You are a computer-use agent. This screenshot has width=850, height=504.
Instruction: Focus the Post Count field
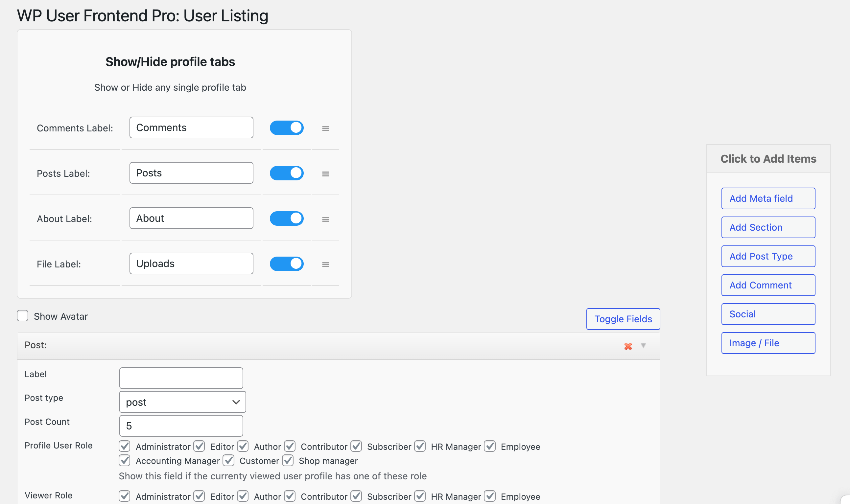point(181,426)
